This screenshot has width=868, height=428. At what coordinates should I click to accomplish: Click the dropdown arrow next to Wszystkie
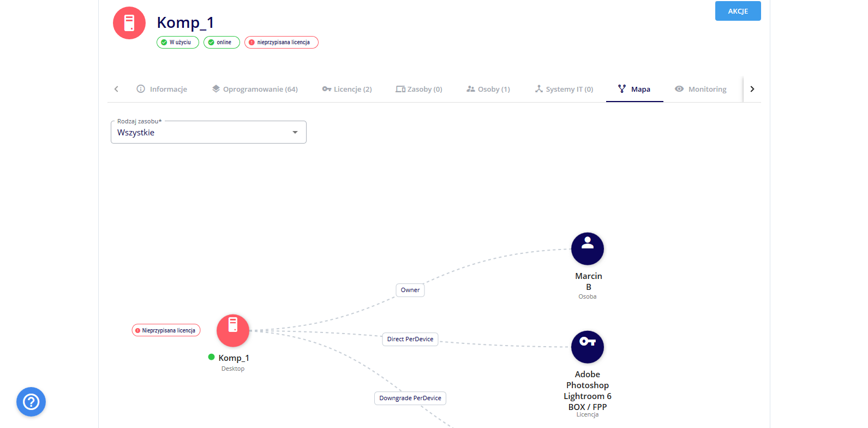click(x=295, y=133)
